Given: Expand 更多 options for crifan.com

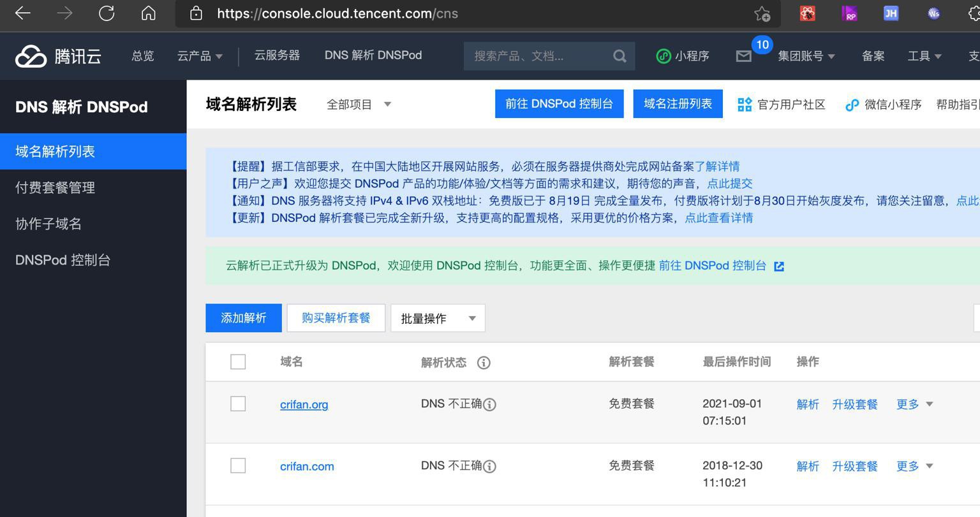Looking at the screenshot, I should (914, 466).
